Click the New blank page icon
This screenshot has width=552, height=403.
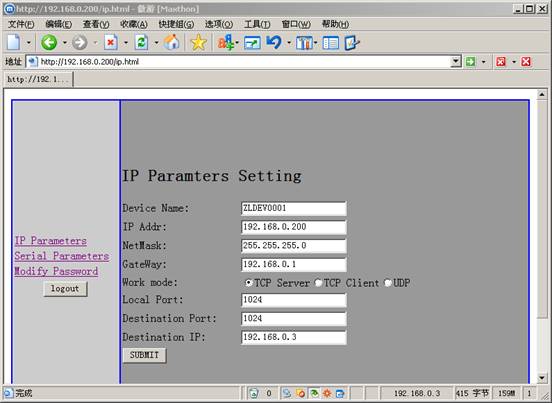[x=14, y=43]
